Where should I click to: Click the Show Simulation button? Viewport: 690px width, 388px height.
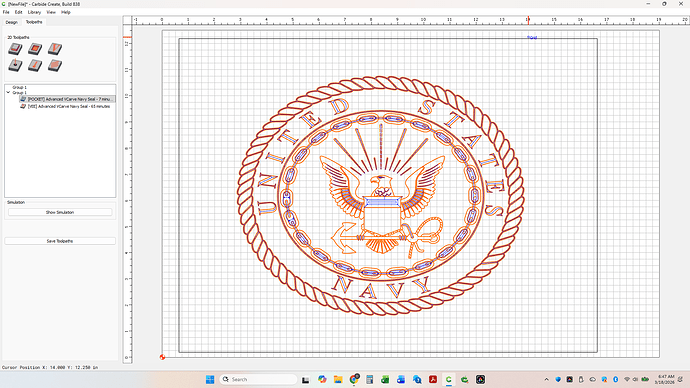click(x=60, y=212)
